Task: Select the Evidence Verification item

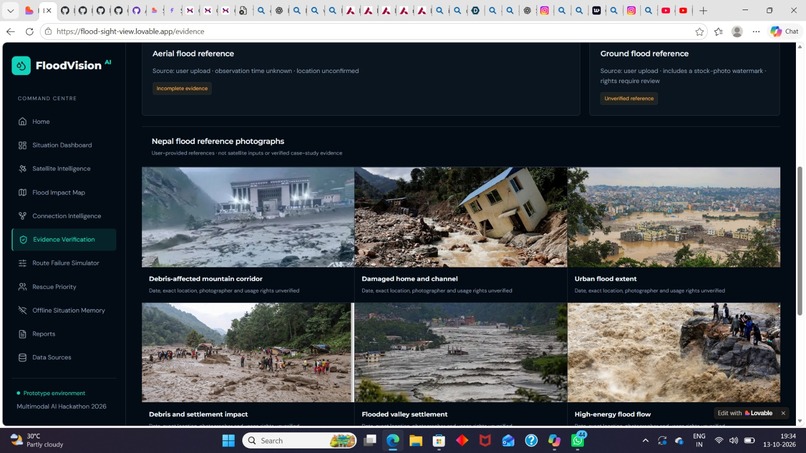Action: [64, 240]
